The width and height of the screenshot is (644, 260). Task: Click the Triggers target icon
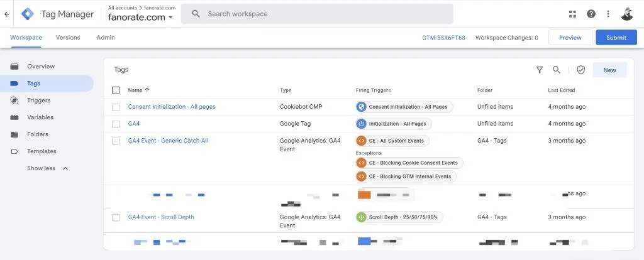pos(14,100)
